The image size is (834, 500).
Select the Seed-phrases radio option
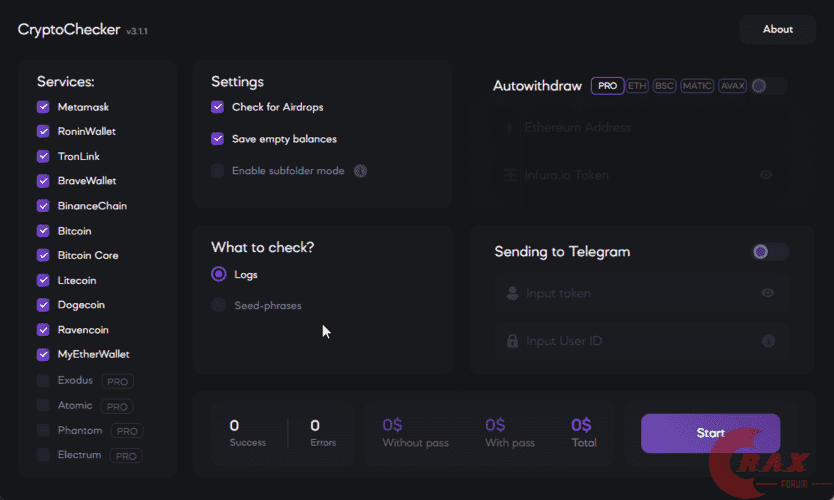click(218, 305)
